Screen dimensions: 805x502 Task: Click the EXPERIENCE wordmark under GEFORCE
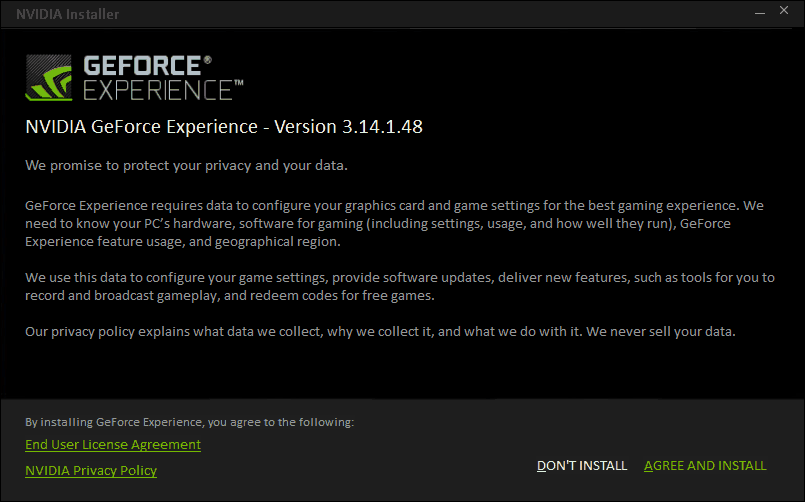[x=158, y=90]
